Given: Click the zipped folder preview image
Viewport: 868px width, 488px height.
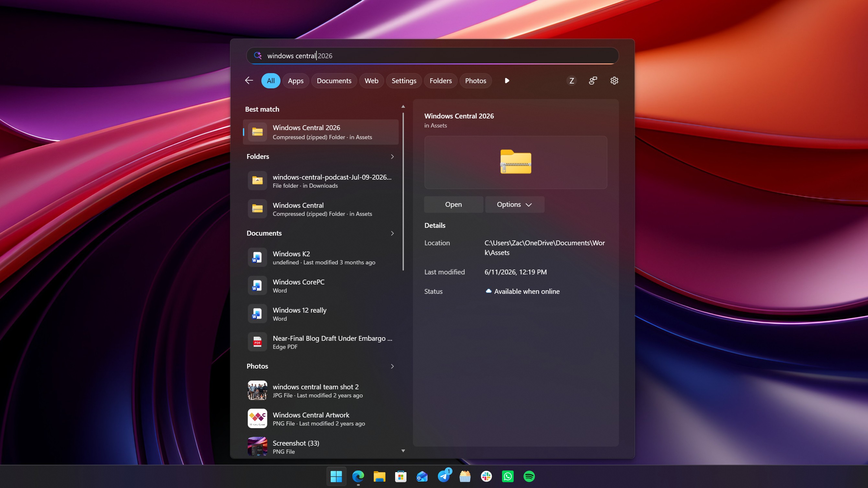Looking at the screenshot, I should [x=516, y=162].
